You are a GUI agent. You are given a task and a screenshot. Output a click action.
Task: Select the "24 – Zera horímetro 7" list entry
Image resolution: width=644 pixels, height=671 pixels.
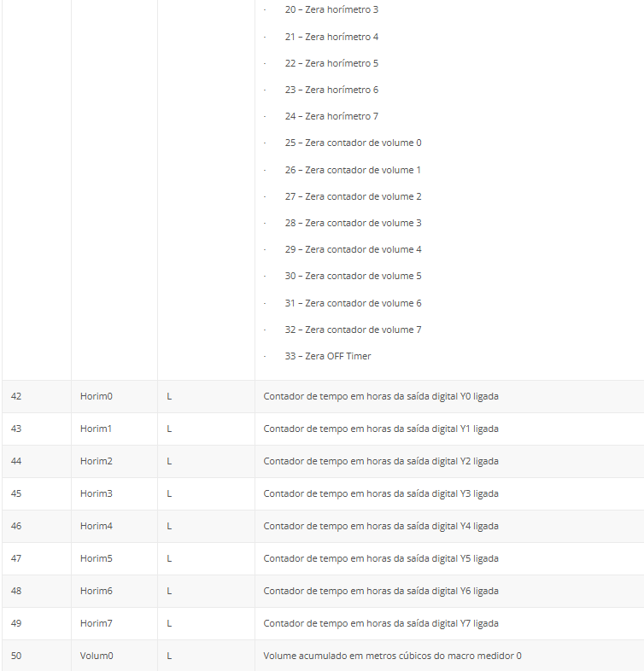pos(331,116)
